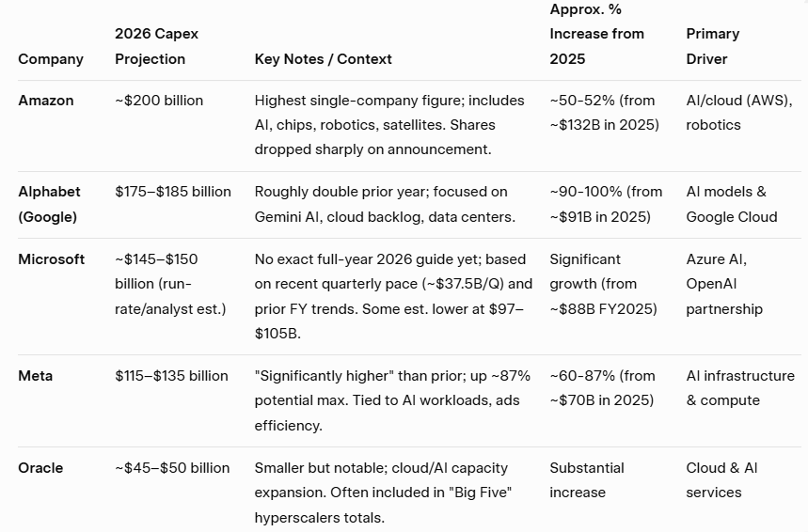Image resolution: width=808 pixels, height=532 pixels.
Task: Click the ~90–100% increase cell
Action: point(606,204)
